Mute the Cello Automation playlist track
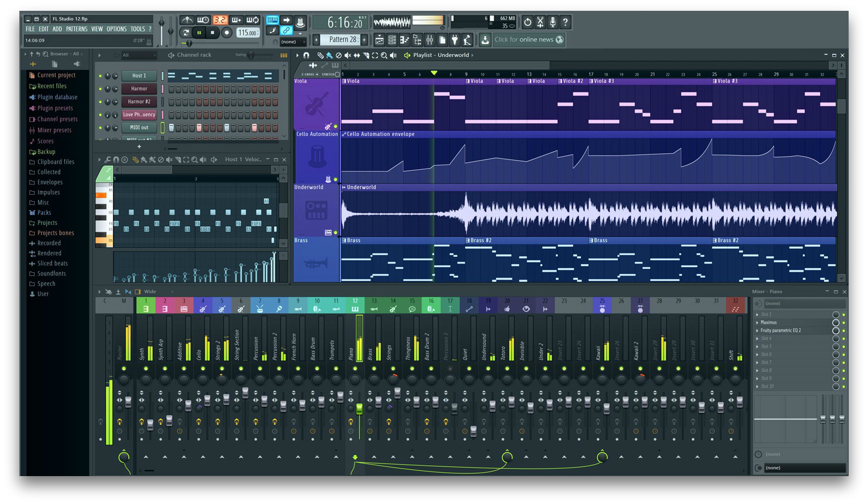868x504 pixels. coord(335,179)
